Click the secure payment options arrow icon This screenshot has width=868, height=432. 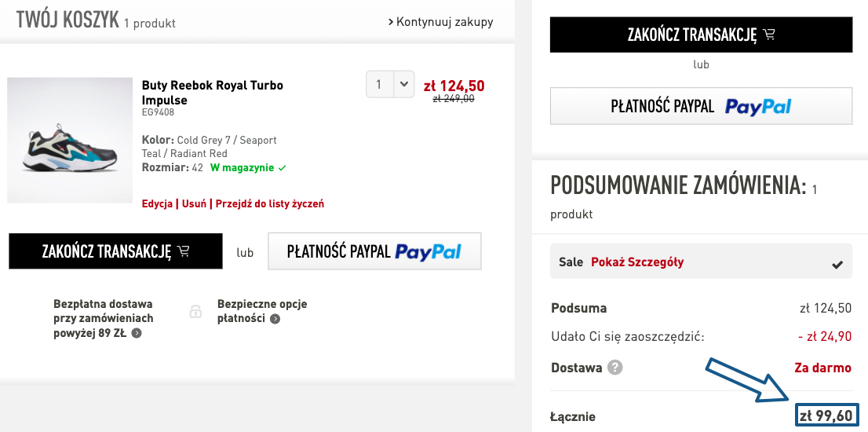click(274, 319)
